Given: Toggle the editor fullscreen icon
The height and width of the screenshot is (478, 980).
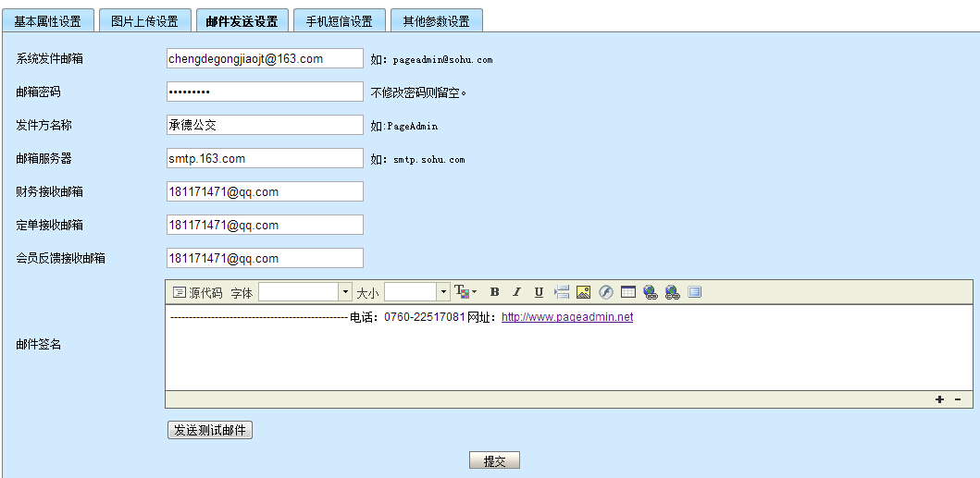Looking at the screenshot, I should [695, 292].
